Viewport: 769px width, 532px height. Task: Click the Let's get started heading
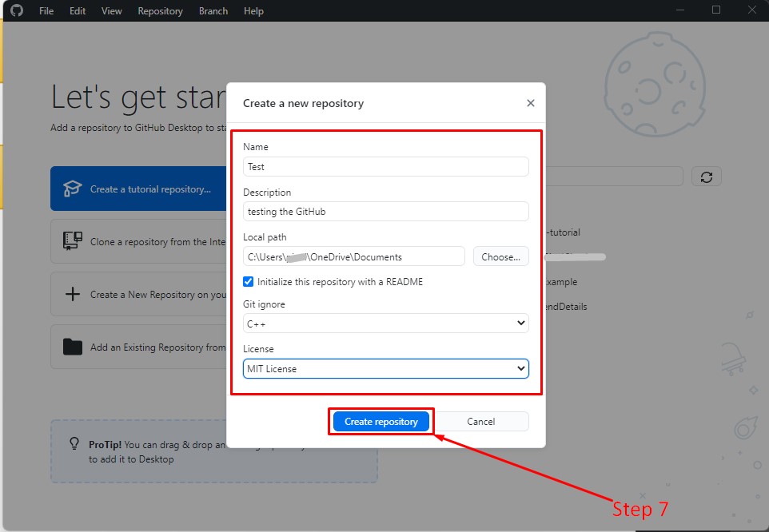coord(139,97)
